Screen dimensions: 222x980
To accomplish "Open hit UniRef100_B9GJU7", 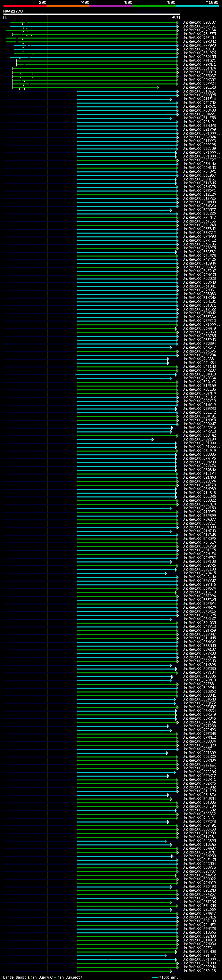I will tap(199, 23).
